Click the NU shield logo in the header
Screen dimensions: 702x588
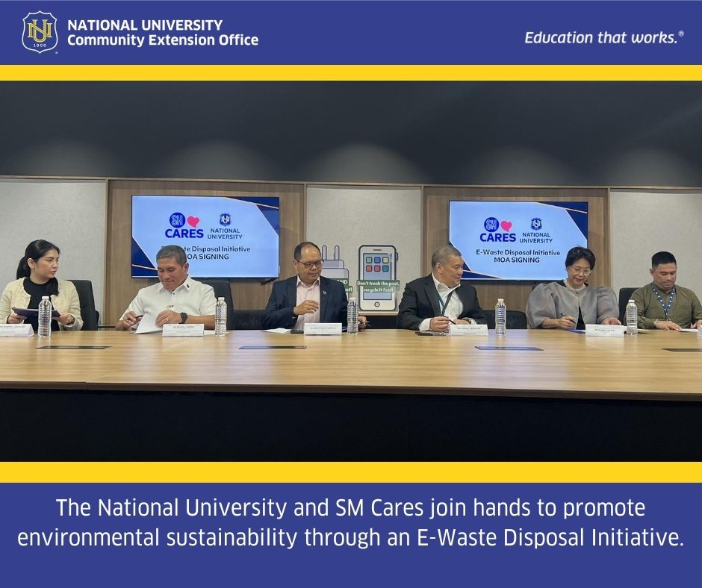39,32
